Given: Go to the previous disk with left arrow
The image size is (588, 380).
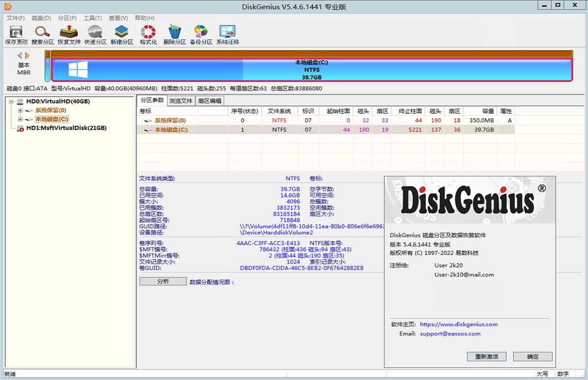Looking at the screenshot, I should pyautogui.click(x=20, y=56).
